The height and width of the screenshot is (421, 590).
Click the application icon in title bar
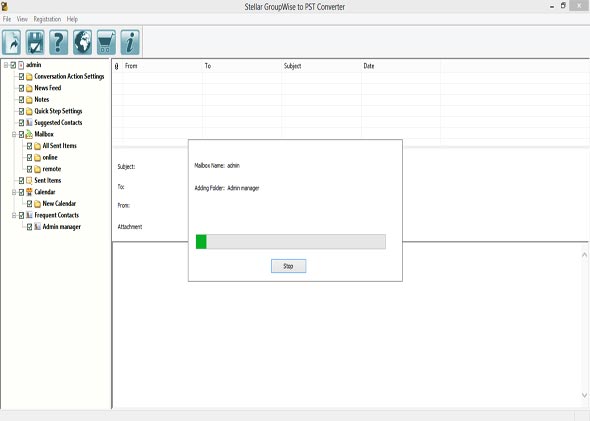5,6
